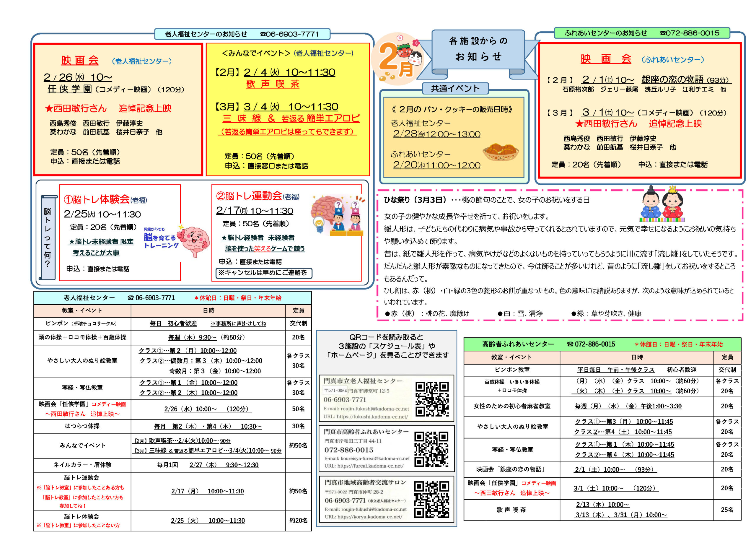The width and height of the screenshot is (756, 535).
Task: Click the 歌声喫茶 event title in yellow box
Action: 273,84
